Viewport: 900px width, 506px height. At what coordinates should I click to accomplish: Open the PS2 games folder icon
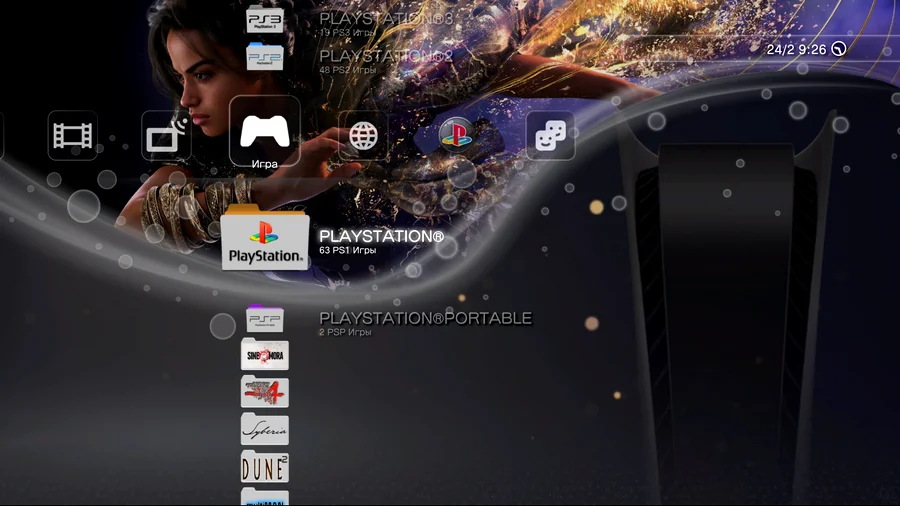tap(265, 56)
